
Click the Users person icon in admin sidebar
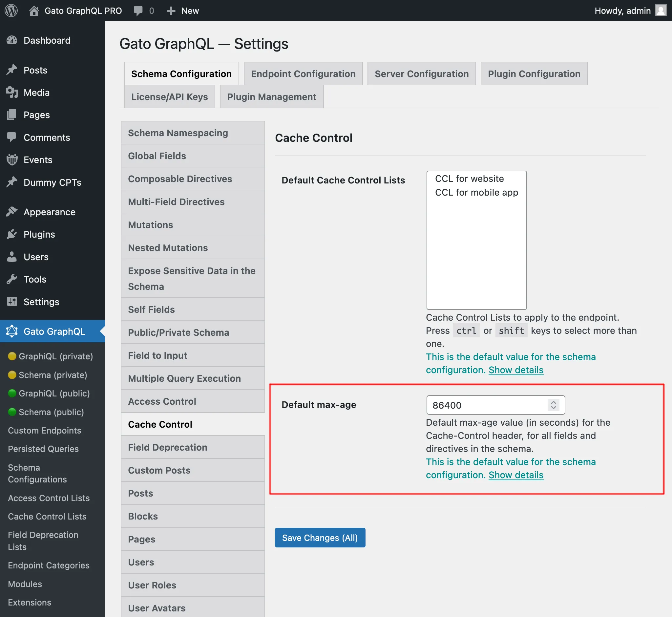click(12, 257)
